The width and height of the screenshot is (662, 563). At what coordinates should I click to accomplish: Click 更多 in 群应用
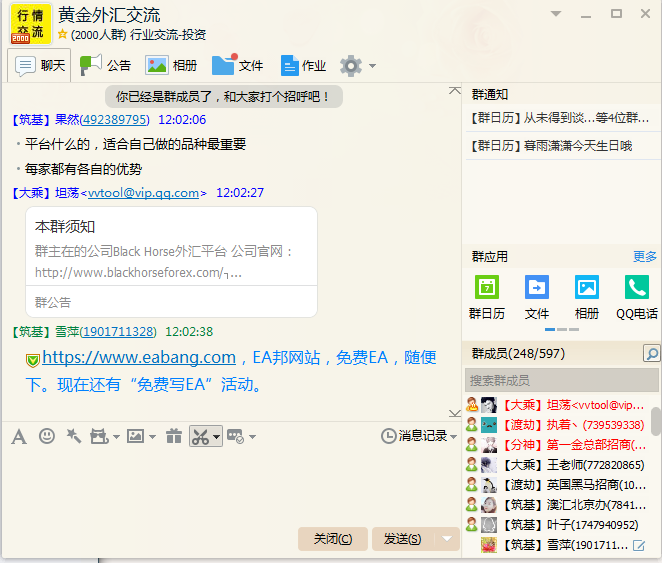click(645, 257)
